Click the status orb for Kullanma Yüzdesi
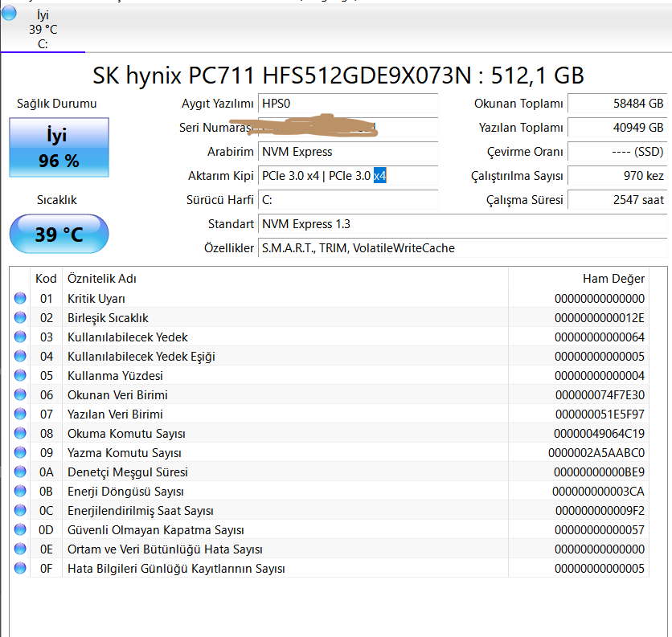 pos(20,375)
